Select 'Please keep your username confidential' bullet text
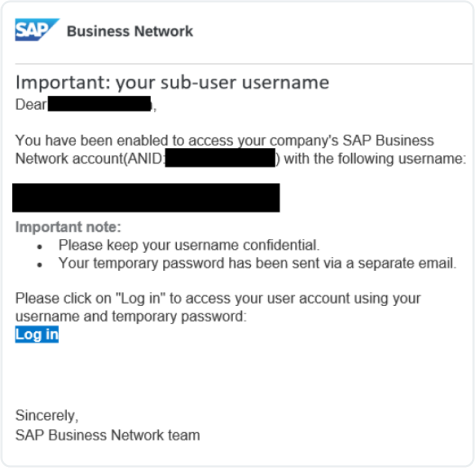Screen dimensions: 475x468 (189, 245)
